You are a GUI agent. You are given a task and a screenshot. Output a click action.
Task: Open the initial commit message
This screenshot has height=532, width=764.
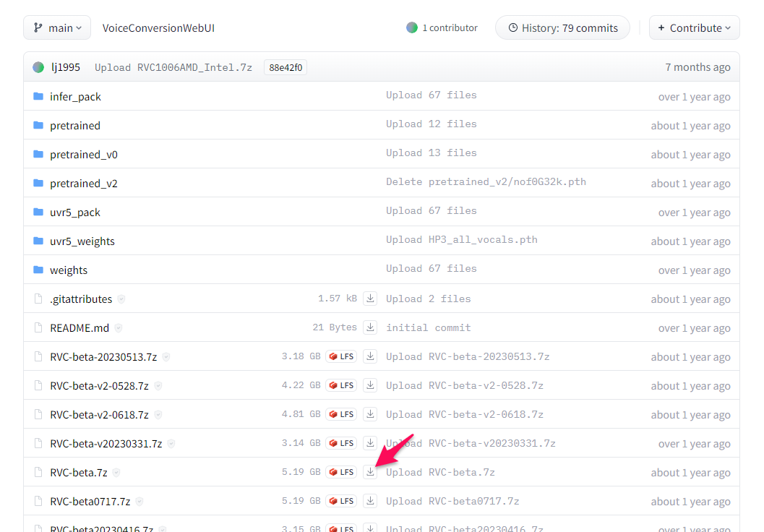coord(429,328)
